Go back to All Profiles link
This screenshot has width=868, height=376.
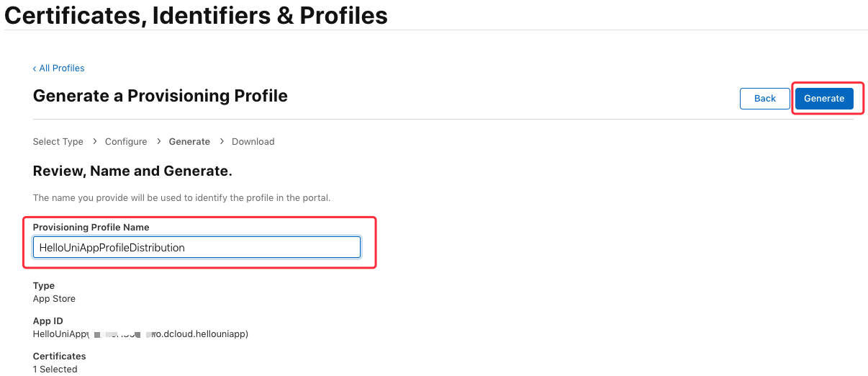pyautogui.click(x=59, y=68)
